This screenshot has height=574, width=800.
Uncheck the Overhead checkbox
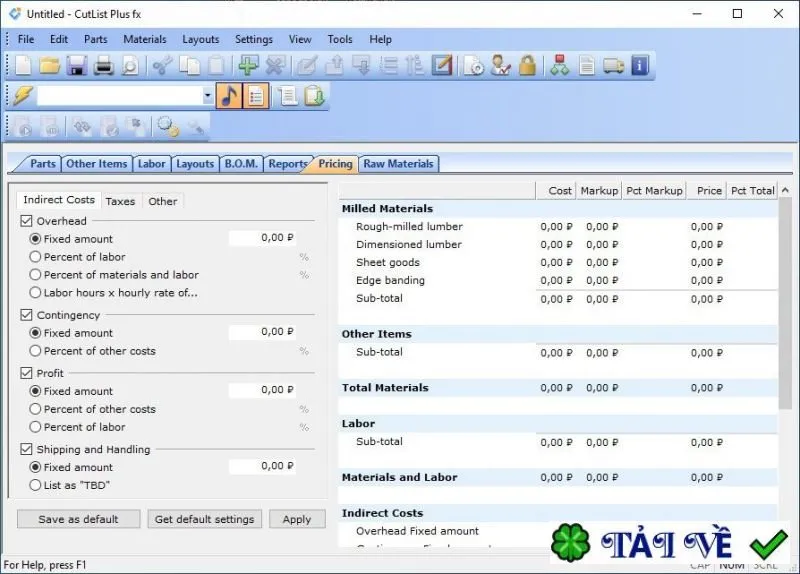click(27, 221)
